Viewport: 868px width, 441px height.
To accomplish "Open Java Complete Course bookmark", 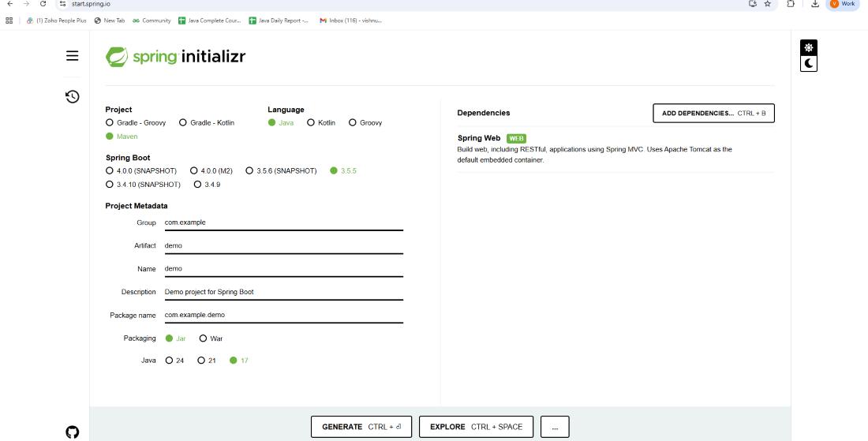I will pyautogui.click(x=209, y=21).
